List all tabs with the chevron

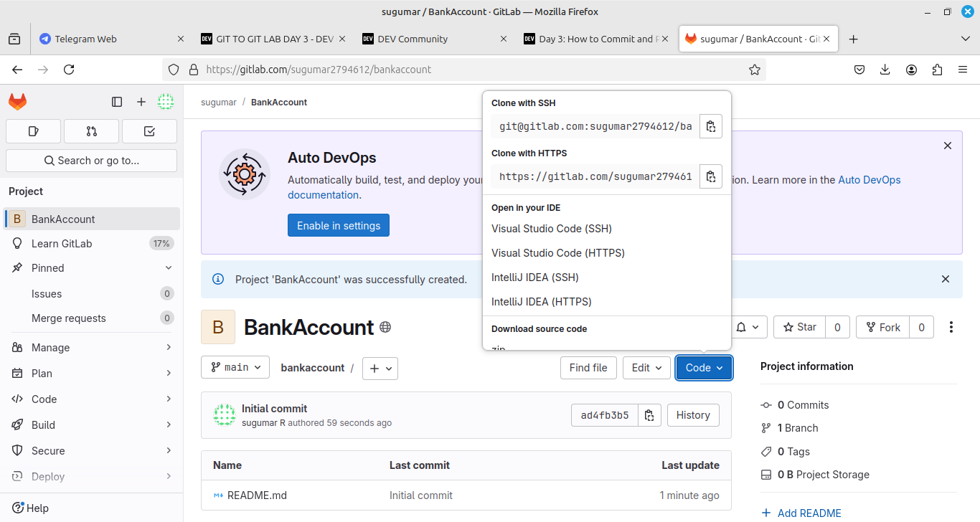pos(965,39)
